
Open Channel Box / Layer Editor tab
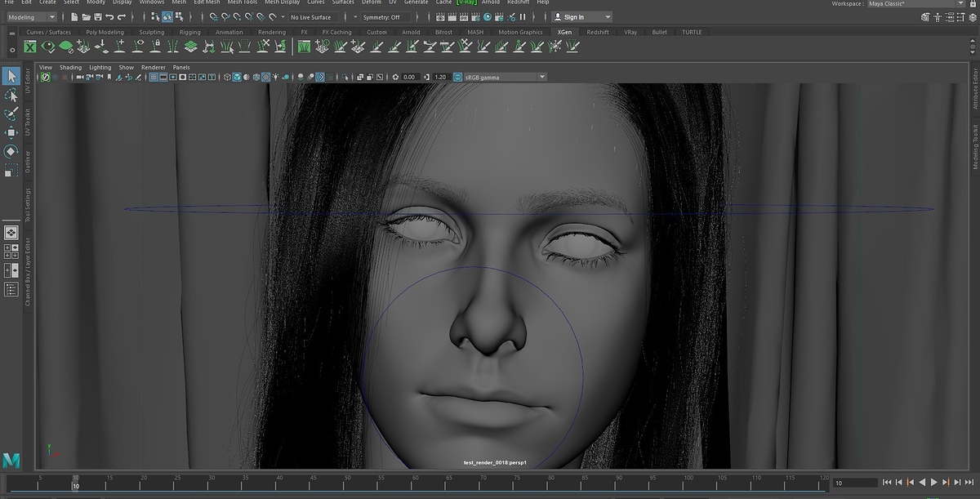pos(26,273)
